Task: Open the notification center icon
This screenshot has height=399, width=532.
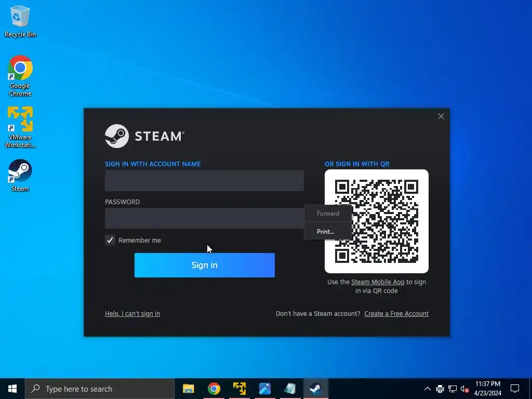Action: [x=515, y=389]
